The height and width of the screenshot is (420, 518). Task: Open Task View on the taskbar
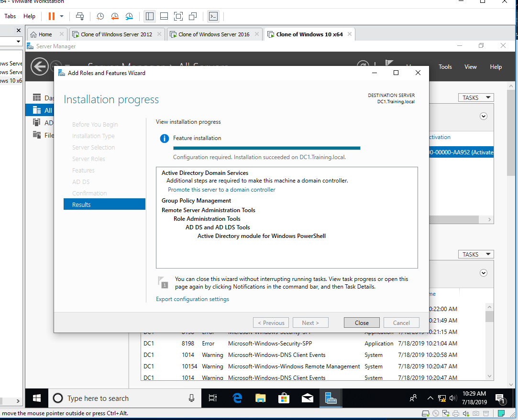(x=213, y=398)
